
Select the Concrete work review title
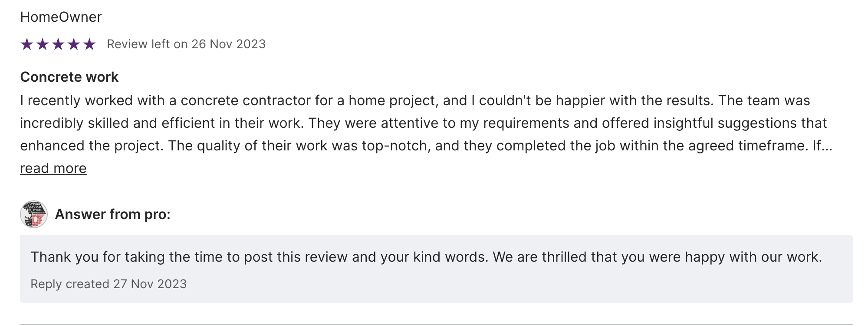pos(69,77)
